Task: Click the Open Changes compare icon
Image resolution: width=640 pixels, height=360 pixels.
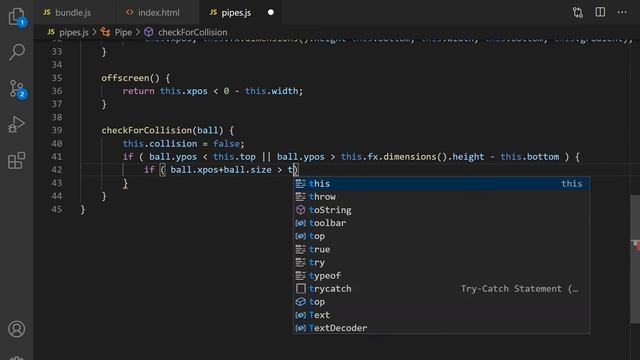Action: [x=578, y=12]
